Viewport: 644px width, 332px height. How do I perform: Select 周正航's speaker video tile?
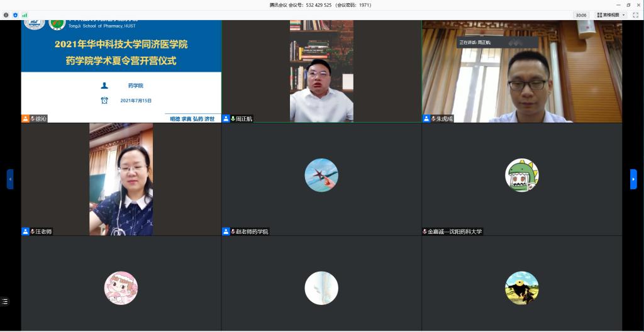click(321, 70)
